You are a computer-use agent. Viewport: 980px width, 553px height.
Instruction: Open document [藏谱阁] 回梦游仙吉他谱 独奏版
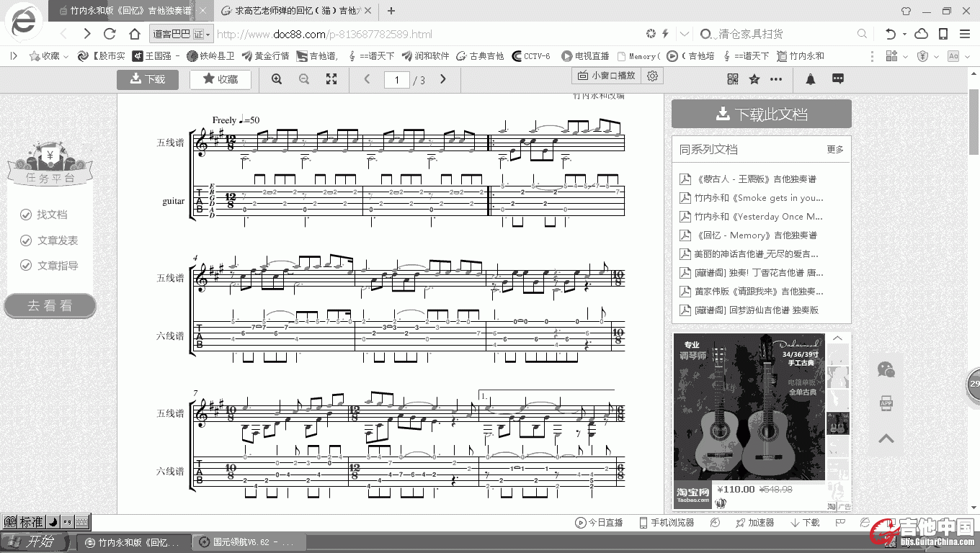757,310
